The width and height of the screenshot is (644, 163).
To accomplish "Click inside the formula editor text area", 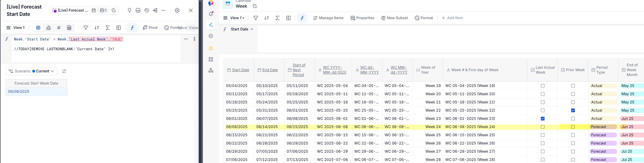I will coord(96,49).
